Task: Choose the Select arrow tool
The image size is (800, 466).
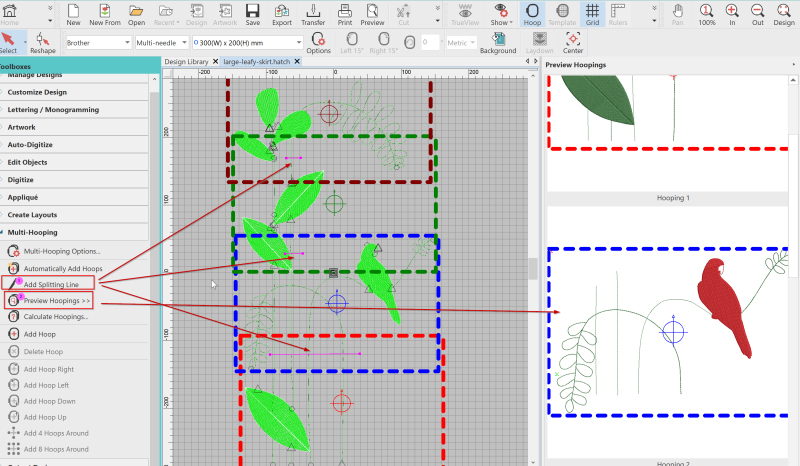Action: pos(8,42)
